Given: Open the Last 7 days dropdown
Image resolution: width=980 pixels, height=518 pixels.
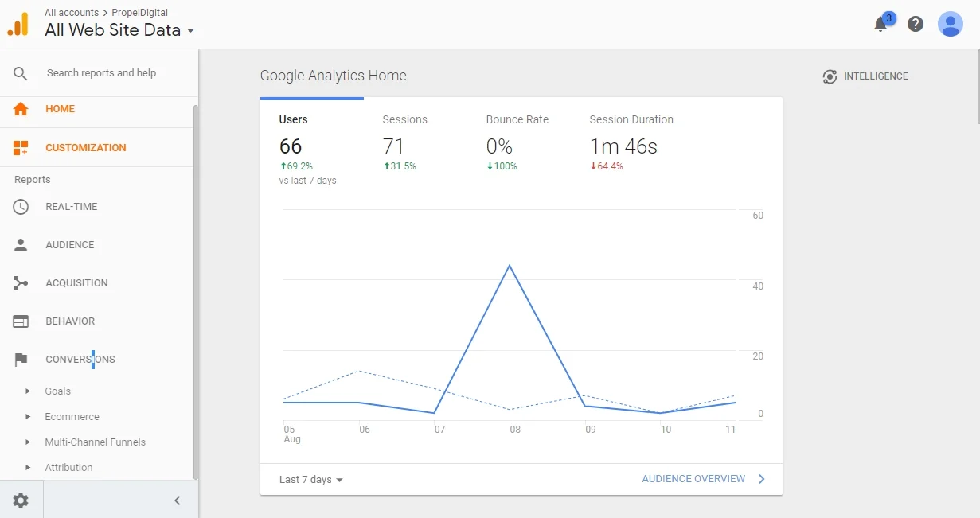Looking at the screenshot, I should (310, 480).
